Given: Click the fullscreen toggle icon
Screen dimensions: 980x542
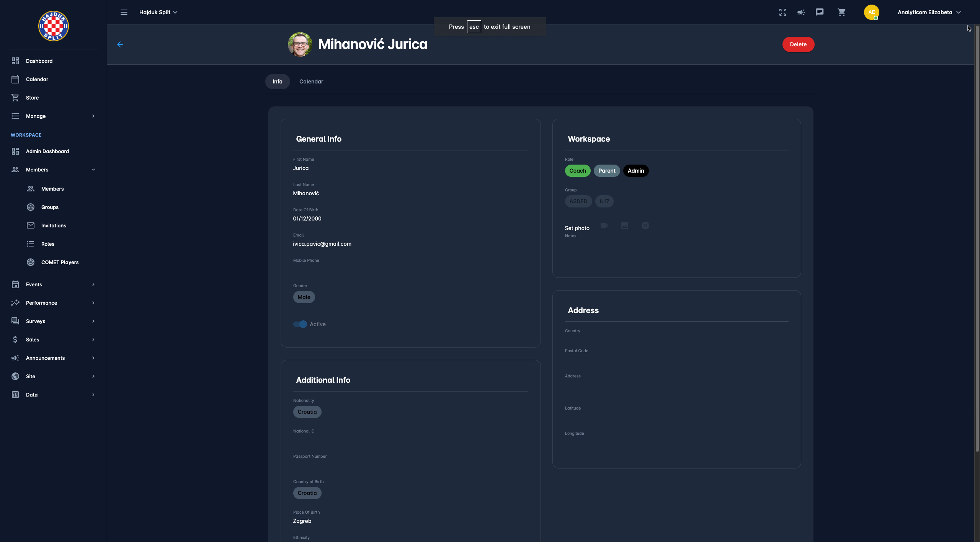Looking at the screenshot, I should [782, 12].
